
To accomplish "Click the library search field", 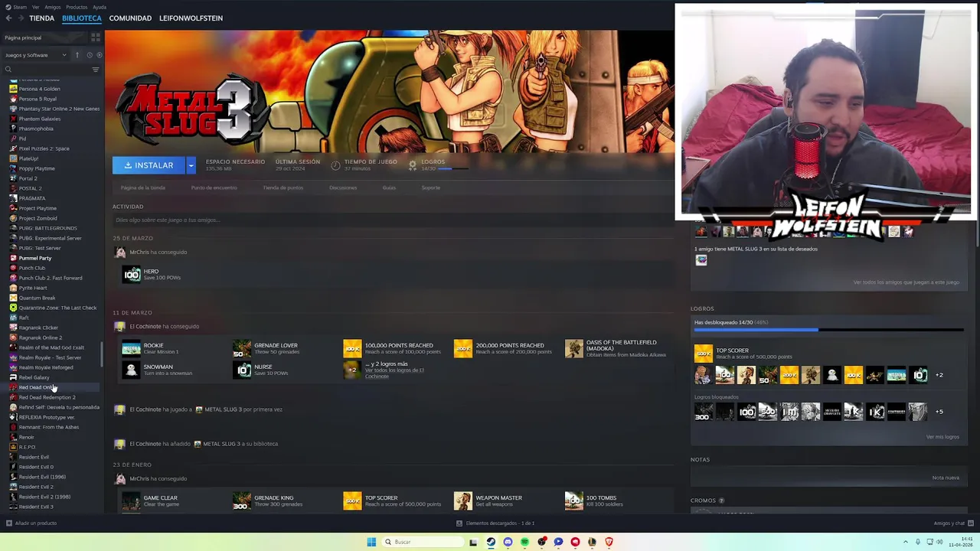I will pyautogui.click(x=51, y=70).
